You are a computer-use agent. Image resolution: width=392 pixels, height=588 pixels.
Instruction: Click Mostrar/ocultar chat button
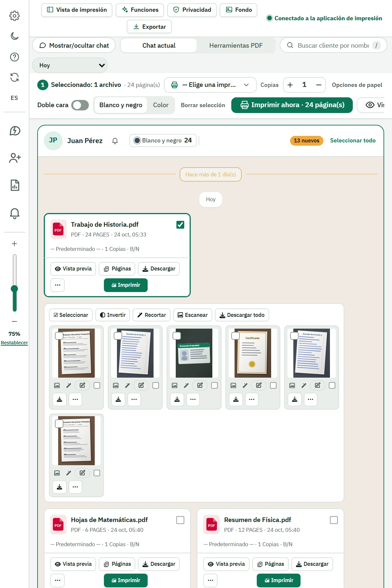click(74, 45)
